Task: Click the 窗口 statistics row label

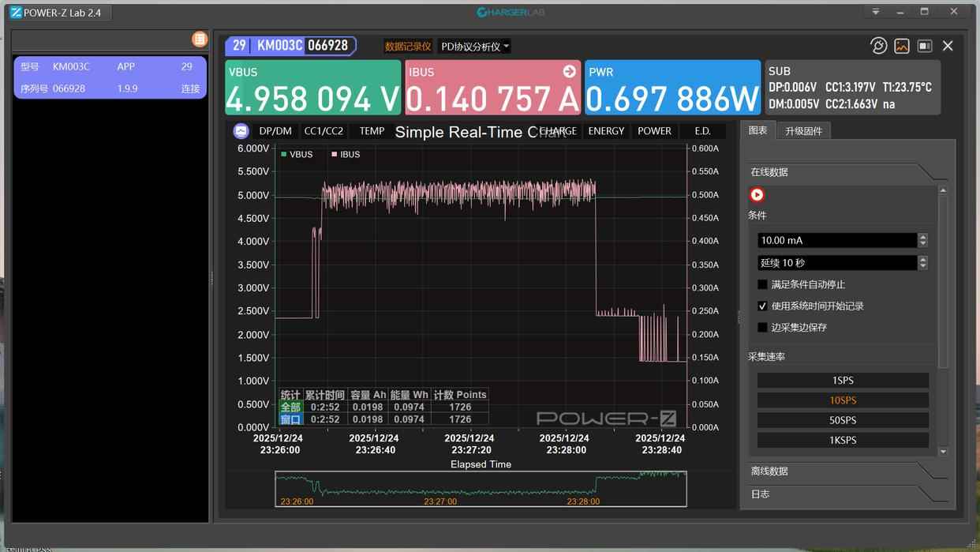Action: click(x=290, y=419)
